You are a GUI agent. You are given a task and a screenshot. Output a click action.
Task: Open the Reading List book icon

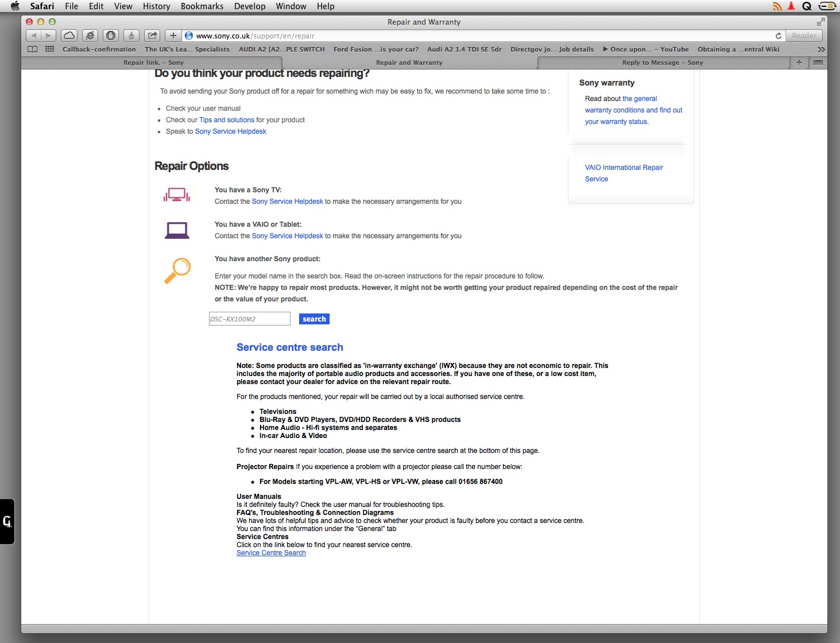click(x=33, y=49)
